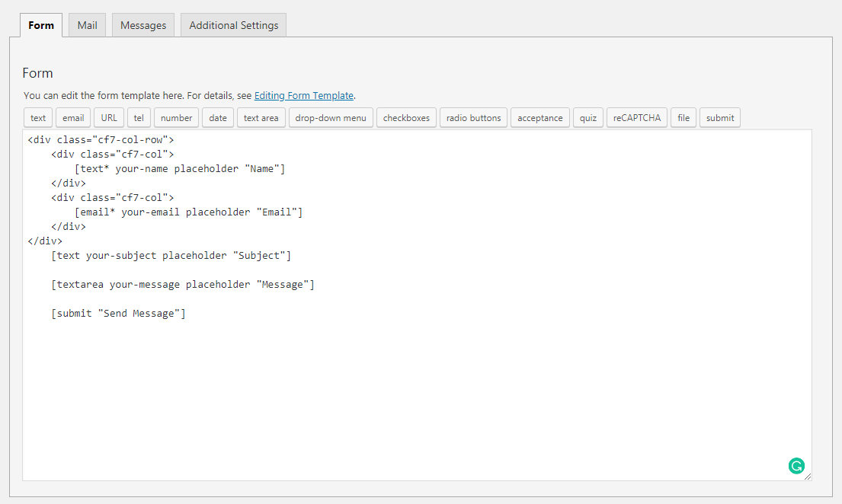Screen dimensions: 842x504
Task: Insert a checkboxes tag
Action: [x=406, y=118]
